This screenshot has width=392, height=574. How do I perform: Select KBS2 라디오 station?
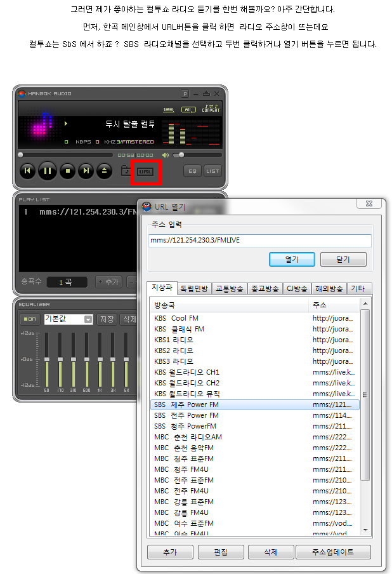click(x=255, y=350)
